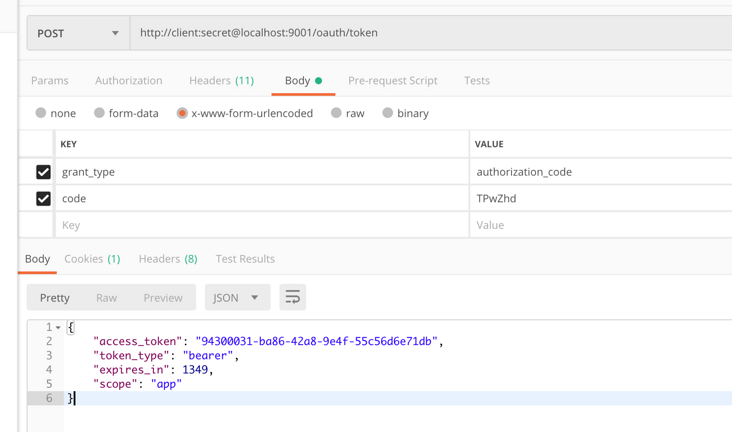Switch to Preview response view
732x432 pixels.
click(162, 297)
